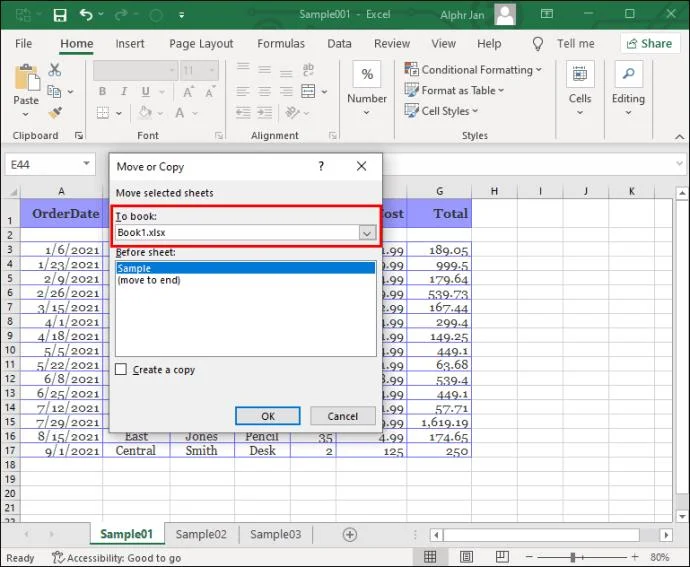Viewport: 690px width, 567px height.
Task: Switch to the Insert tab
Action: (130, 44)
